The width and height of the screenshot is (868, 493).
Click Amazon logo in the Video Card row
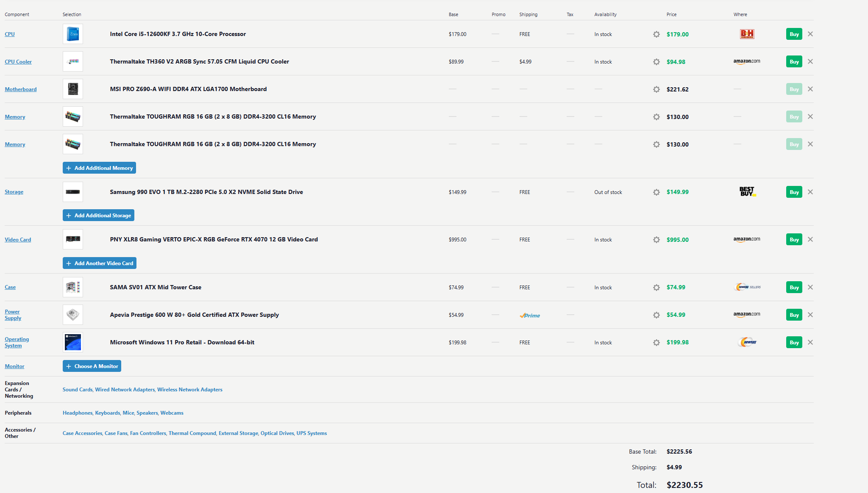[x=747, y=239]
